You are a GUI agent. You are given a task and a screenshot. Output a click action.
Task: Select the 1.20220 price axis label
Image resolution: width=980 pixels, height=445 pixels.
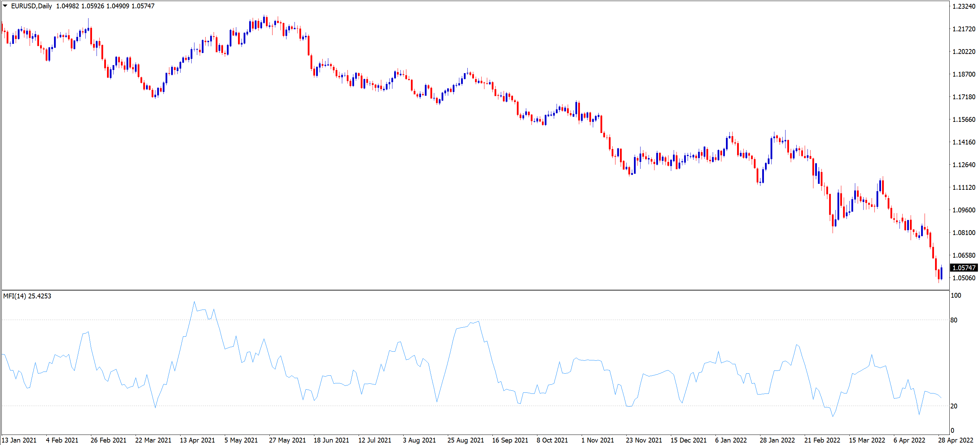click(964, 52)
